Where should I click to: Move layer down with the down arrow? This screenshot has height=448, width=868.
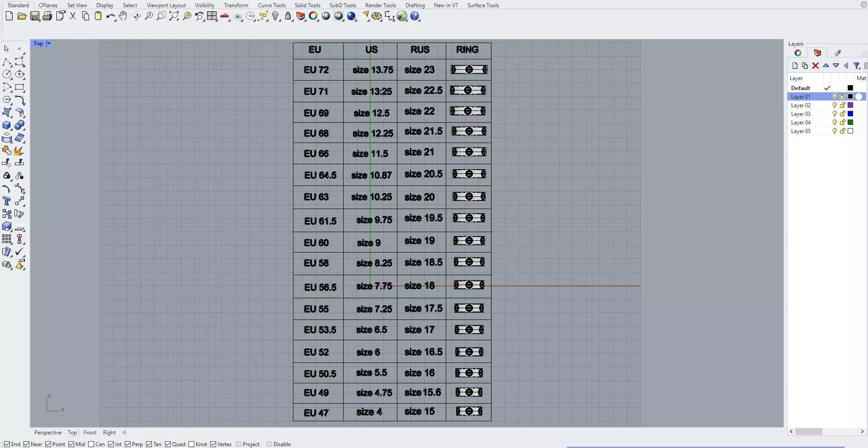click(836, 66)
